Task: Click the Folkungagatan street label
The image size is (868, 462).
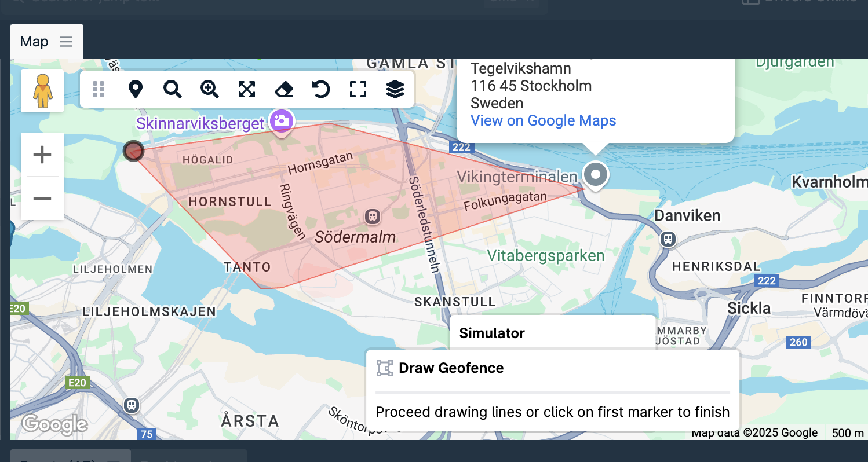Action: pyautogui.click(x=505, y=201)
